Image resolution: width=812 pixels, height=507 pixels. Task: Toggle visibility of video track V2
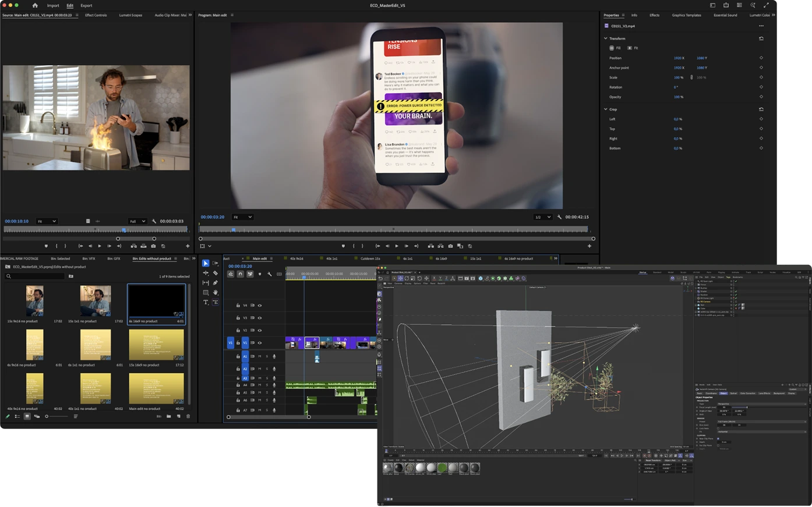[x=260, y=330]
